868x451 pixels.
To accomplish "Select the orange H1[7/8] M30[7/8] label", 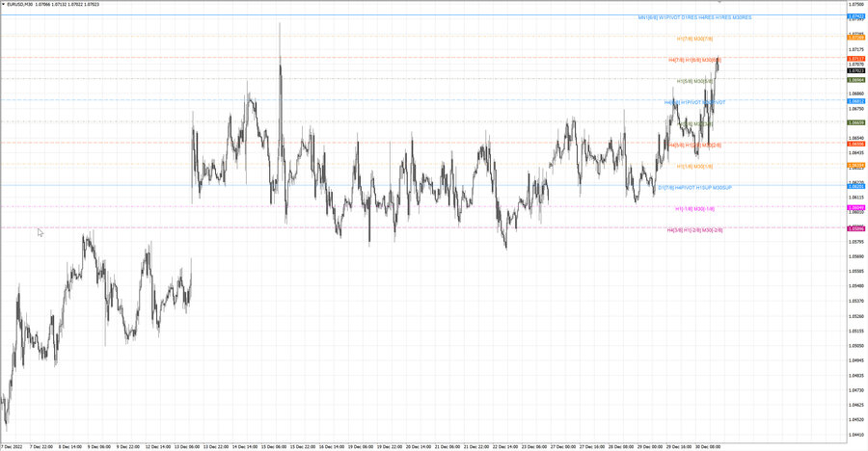I will 694,39.
